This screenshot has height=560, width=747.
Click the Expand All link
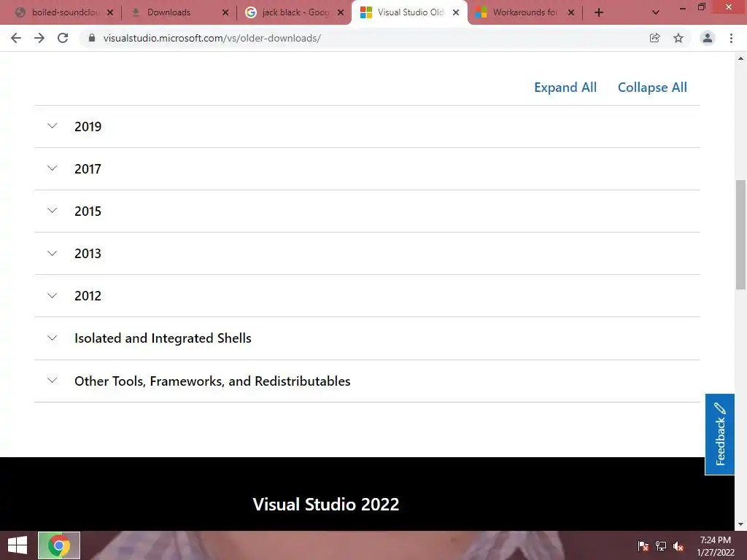pos(565,87)
